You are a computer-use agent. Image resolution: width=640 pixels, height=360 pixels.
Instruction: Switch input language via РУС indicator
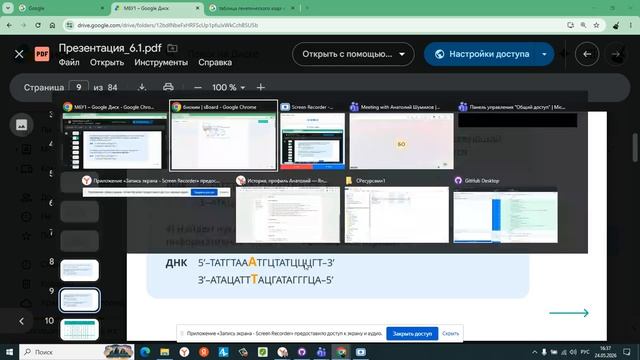(585, 352)
